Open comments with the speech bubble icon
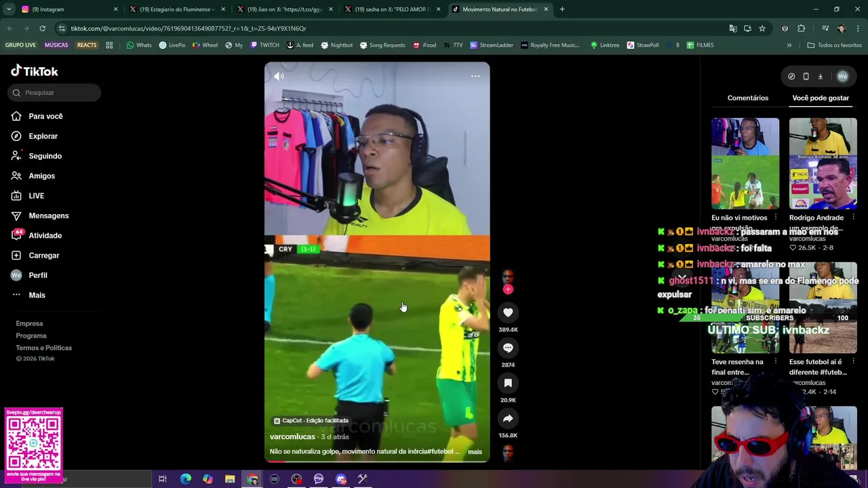868x488 pixels. [x=508, y=348]
